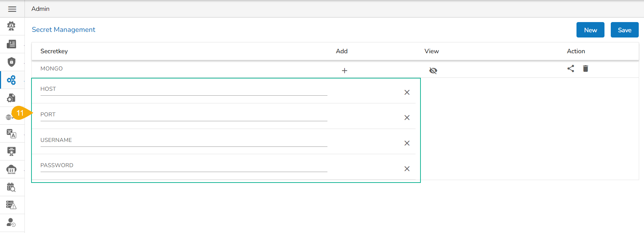644x233 pixels.
Task: Focus the HOST input field
Action: (x=184, y=90)
